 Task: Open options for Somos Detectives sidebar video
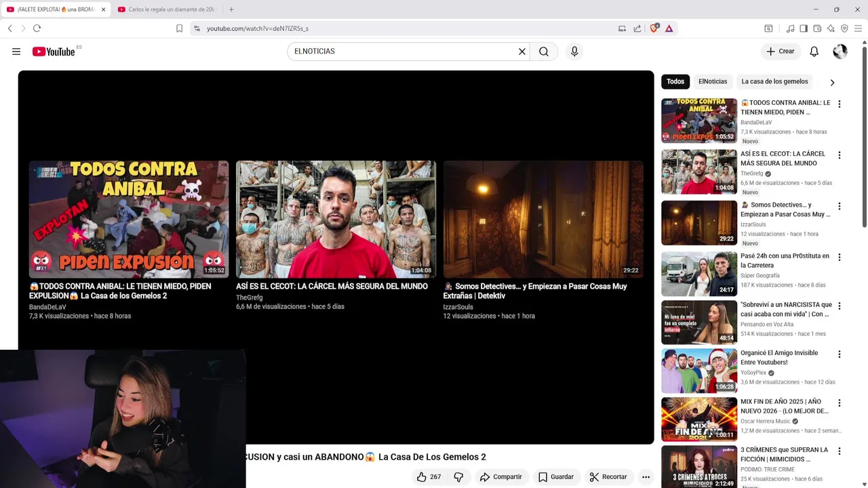coord(840,206)
